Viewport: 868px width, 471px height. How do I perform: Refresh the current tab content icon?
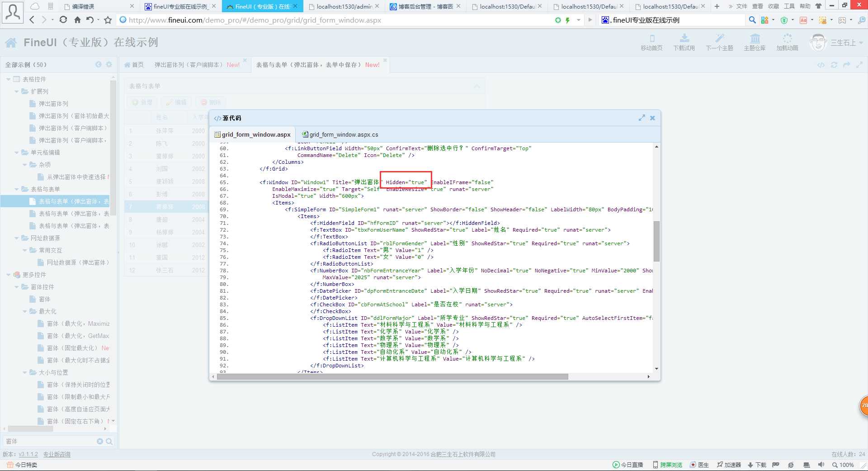pyautogui.click(x=834, y=65)
